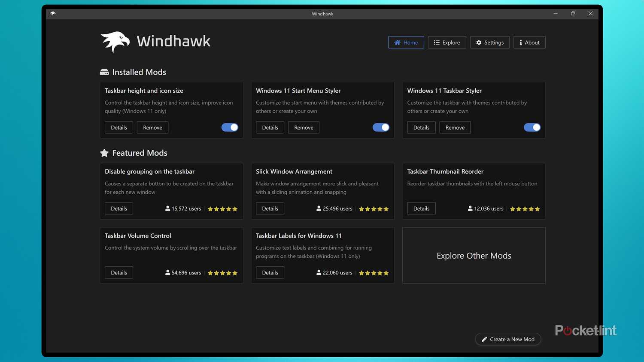
Task: Click the Featured Mods star icon
Action: 104,152
